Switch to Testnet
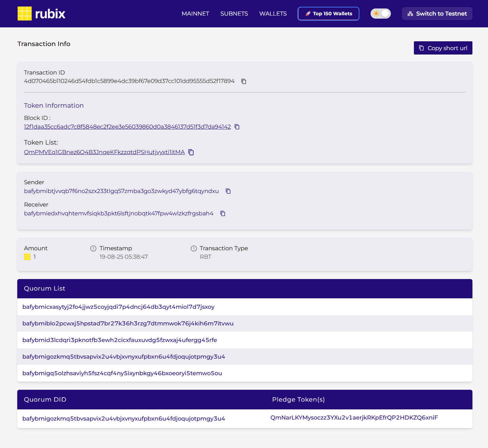The height and width of the screenshot is (448, 488). pos(437,14)
